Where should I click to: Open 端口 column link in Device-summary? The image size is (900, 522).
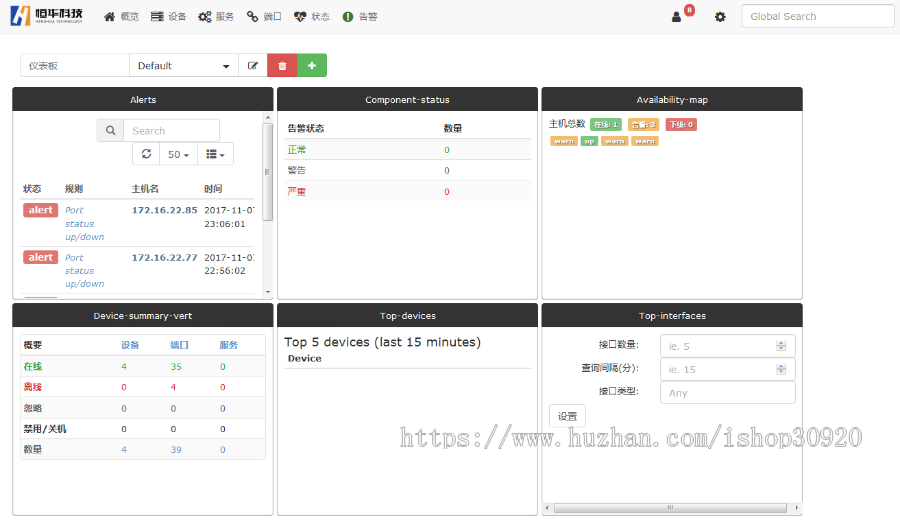[179, 345]
